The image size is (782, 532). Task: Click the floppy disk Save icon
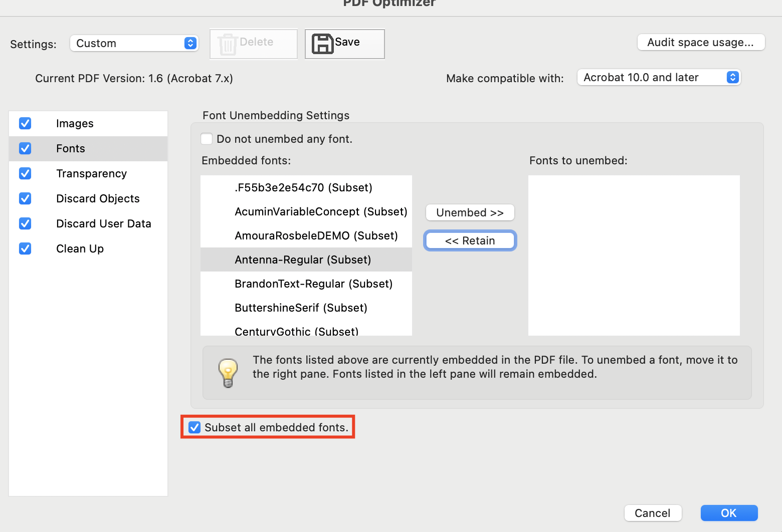322,44
